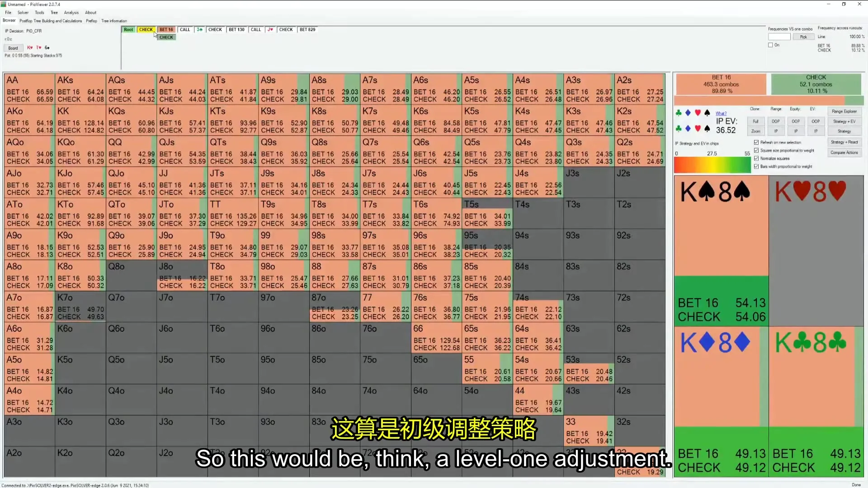Select the K♥8♥ combo tile
868x488 pixels.
[816, 251]
